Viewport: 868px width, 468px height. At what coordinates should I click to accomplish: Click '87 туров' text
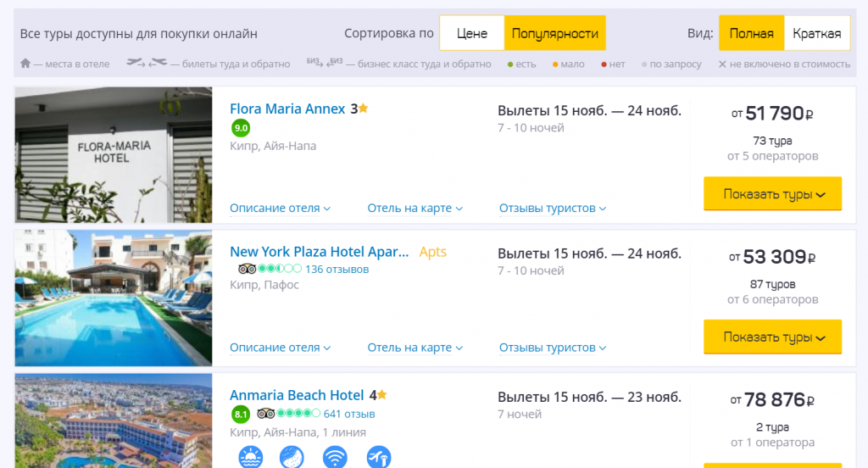point(772,284)
